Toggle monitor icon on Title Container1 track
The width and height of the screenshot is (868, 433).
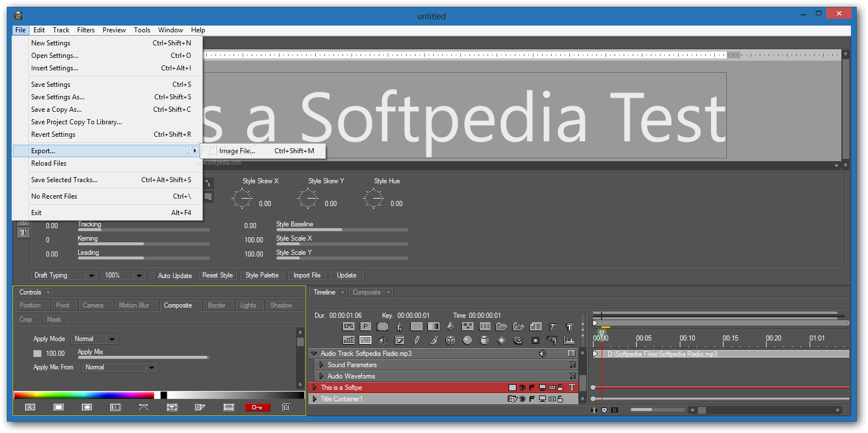542,399
